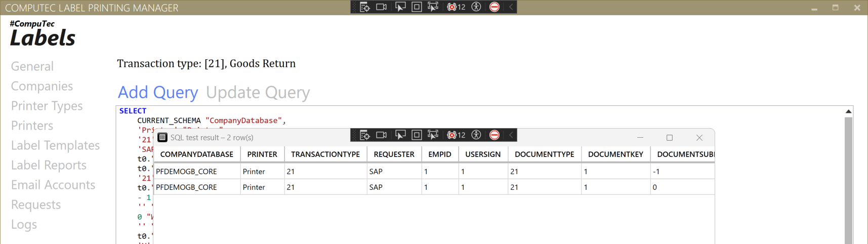Activate Select Element in SQL test result toolbar
Viewport: 868px width, 244px height.
400,135
